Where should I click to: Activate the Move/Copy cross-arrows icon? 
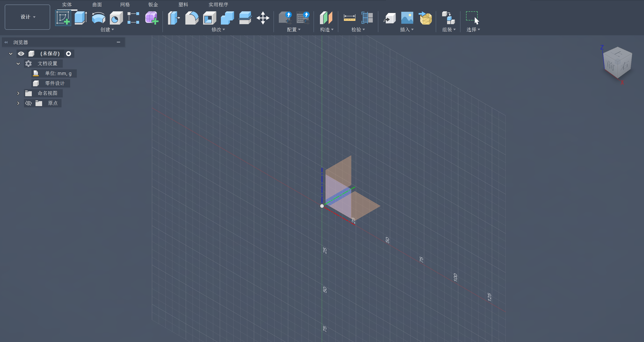(x=263, y=18)
